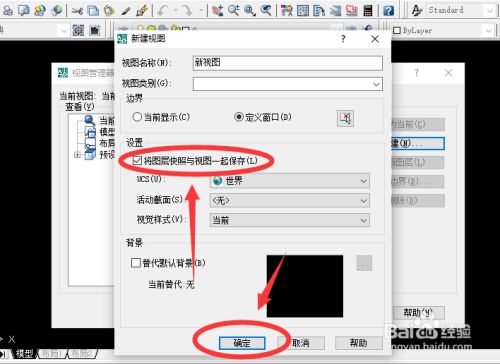
Task: Open the QuickCalc calculator icon
Action: (x=368, y=11)
